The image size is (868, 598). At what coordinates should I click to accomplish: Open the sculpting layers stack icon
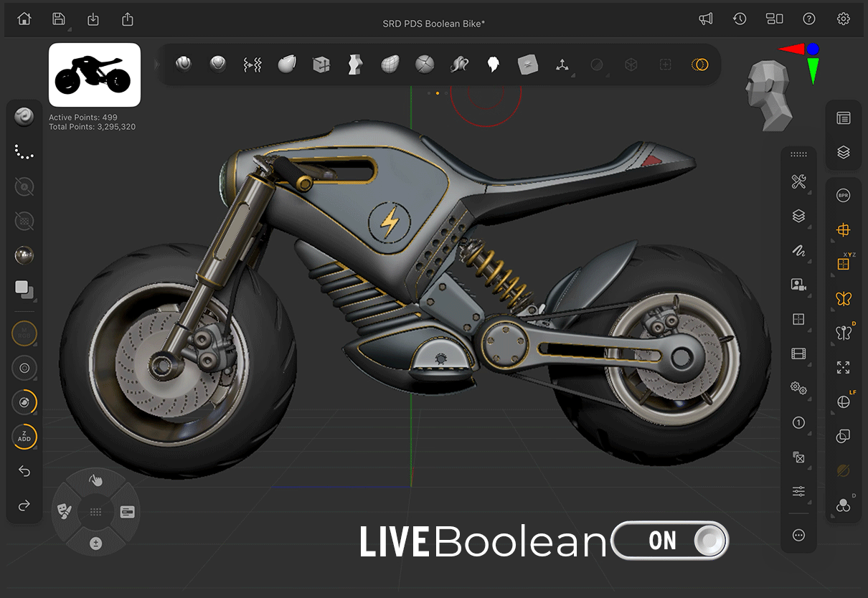[x=798, y=215]
